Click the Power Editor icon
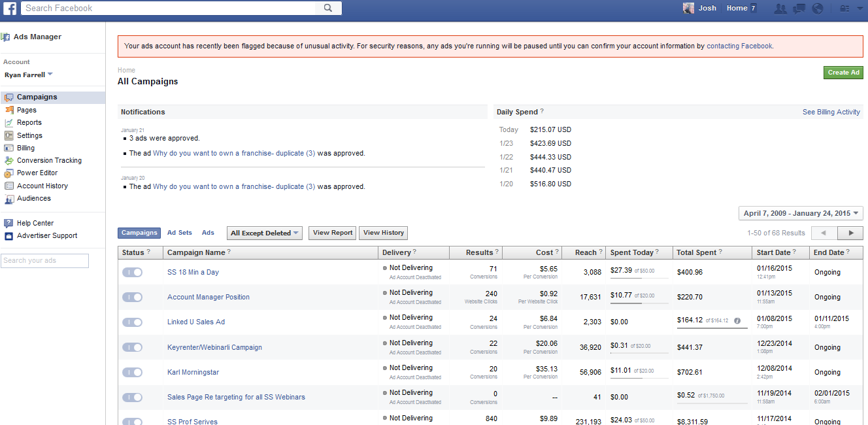The width and height of the screenshot is (868, 425). 9,173
